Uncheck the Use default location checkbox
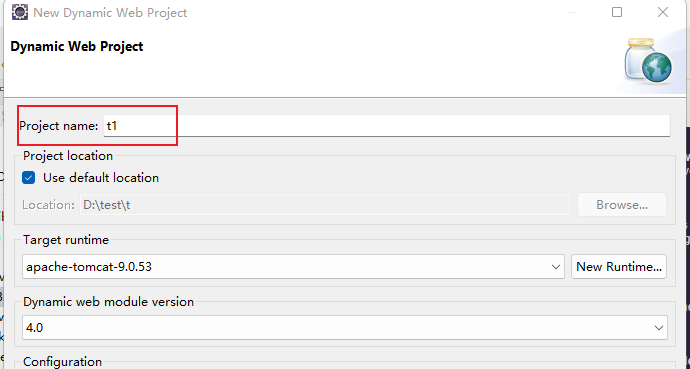Screen dimensions: 690x369 pos(29,178)
